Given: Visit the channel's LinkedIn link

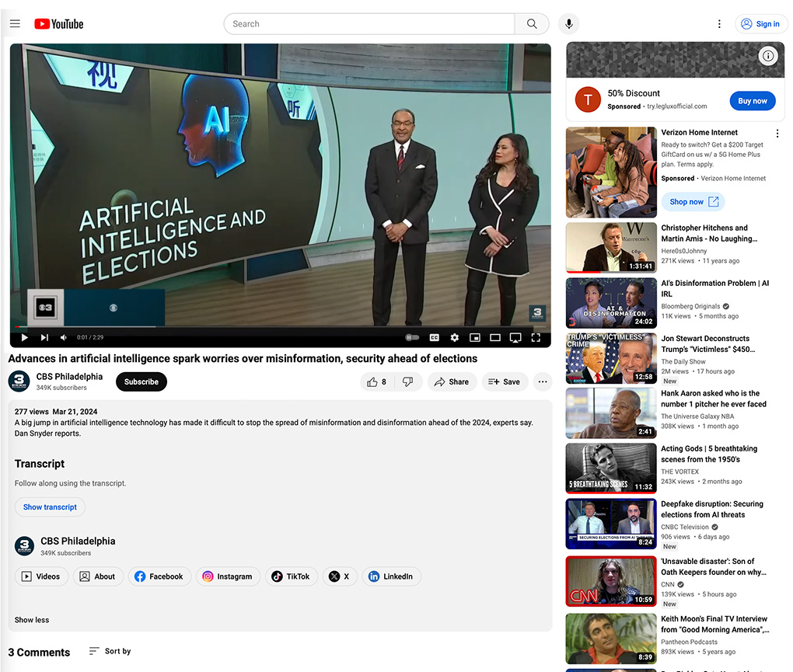Looking at the screenshot, I should pyautogui.click(x=391, y=576).
